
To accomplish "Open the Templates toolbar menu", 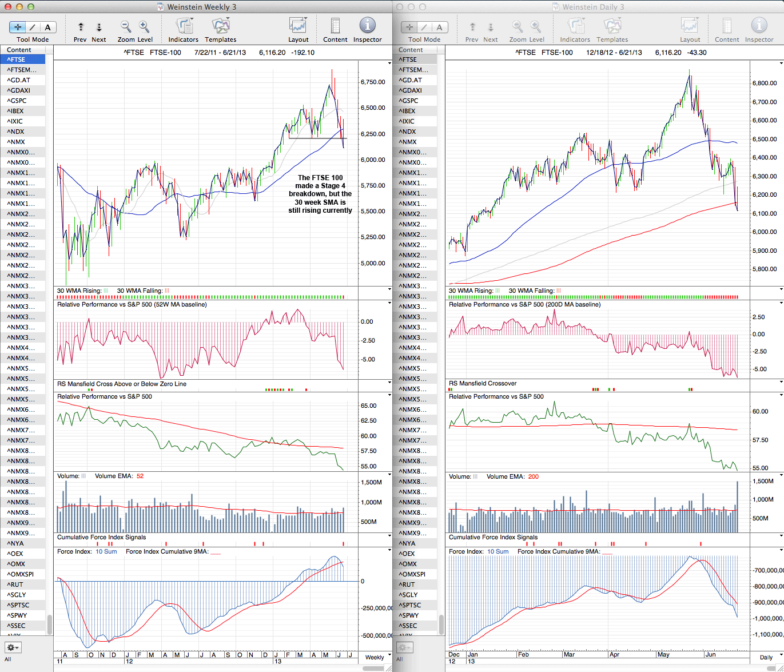I will (220, 27).
